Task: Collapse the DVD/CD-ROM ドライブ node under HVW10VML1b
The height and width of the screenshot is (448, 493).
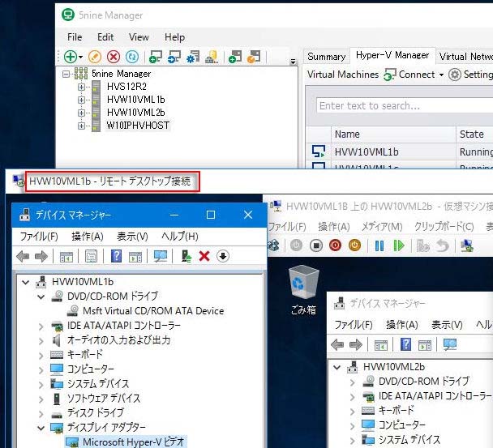Action: coord(41,297)
